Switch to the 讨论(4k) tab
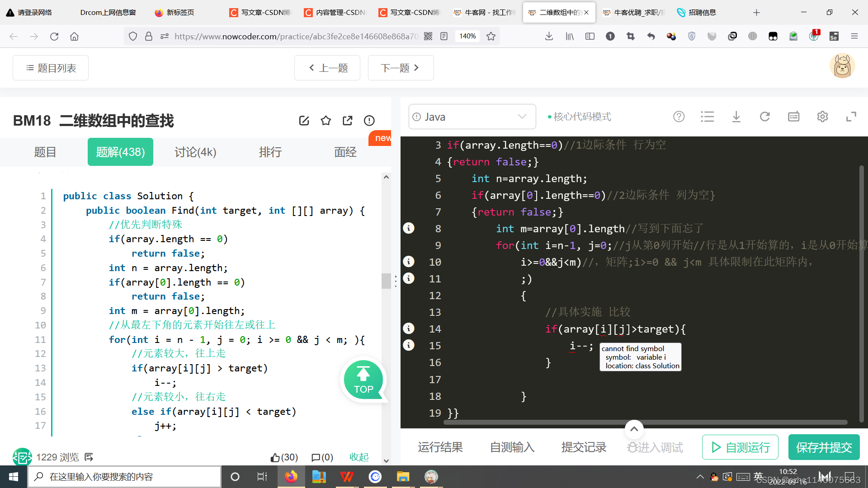 pyautogui.click(x=195, y=152)
